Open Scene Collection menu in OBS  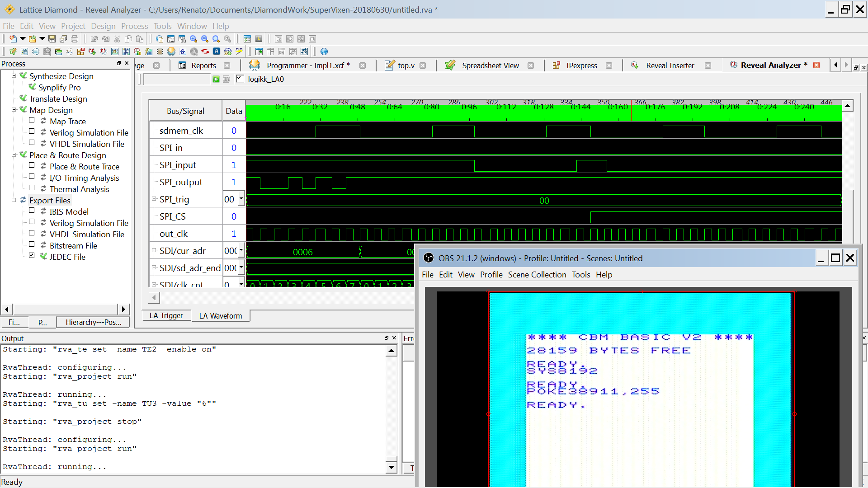tap(537, 275)
